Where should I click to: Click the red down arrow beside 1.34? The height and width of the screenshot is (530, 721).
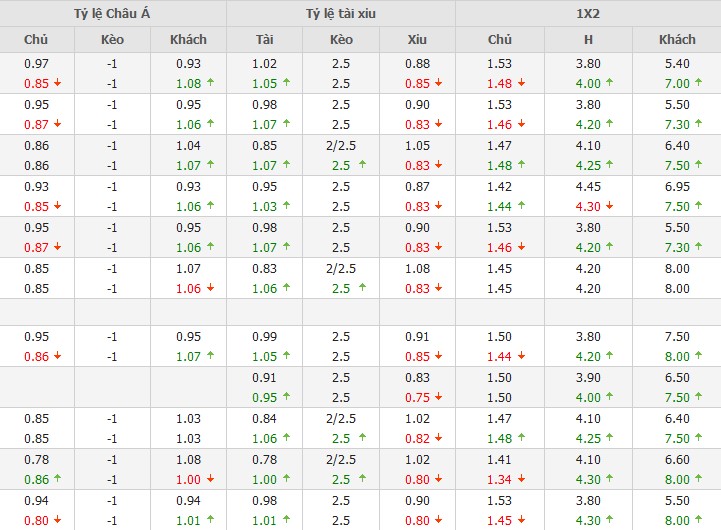pos(523,479)
